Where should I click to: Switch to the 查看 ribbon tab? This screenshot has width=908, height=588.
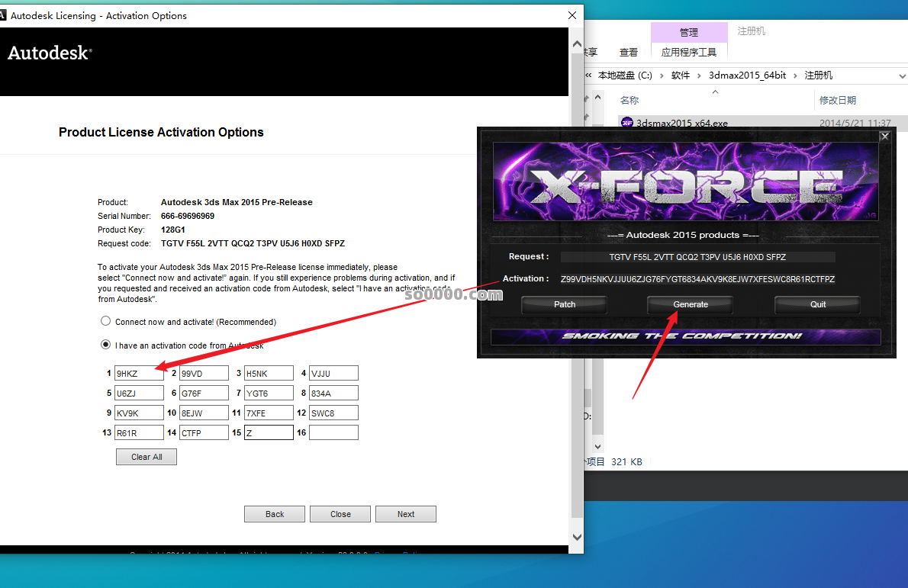click(x=629, y=52)
